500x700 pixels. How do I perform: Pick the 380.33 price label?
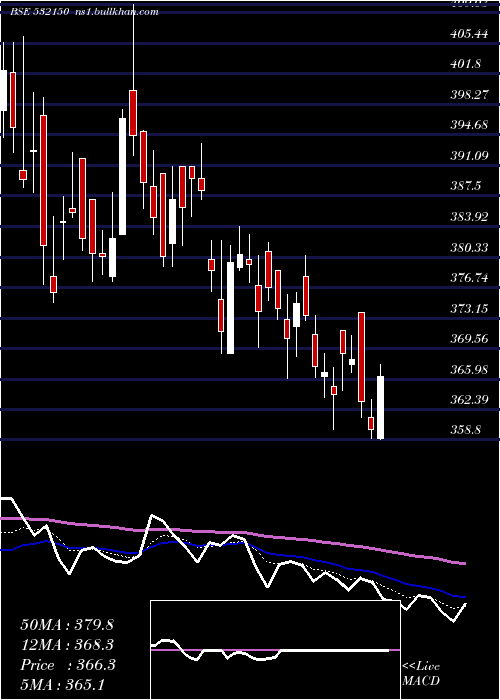469,247
